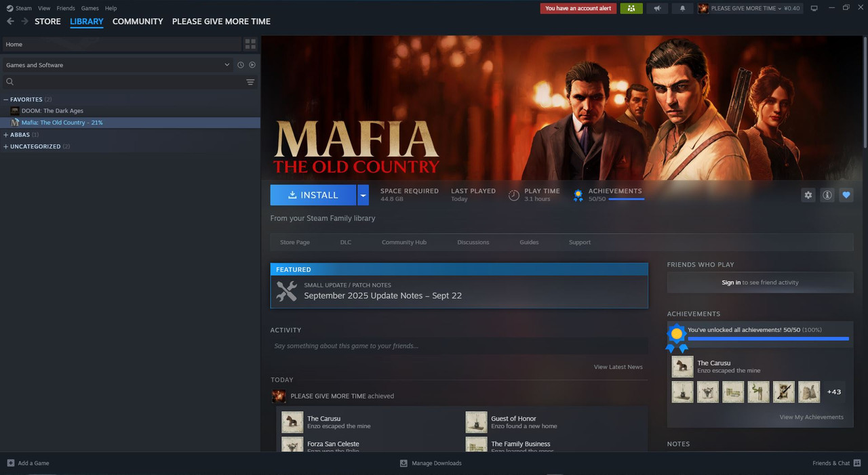Click the account alert red button
868x475 pixels.
coord(578,8)
